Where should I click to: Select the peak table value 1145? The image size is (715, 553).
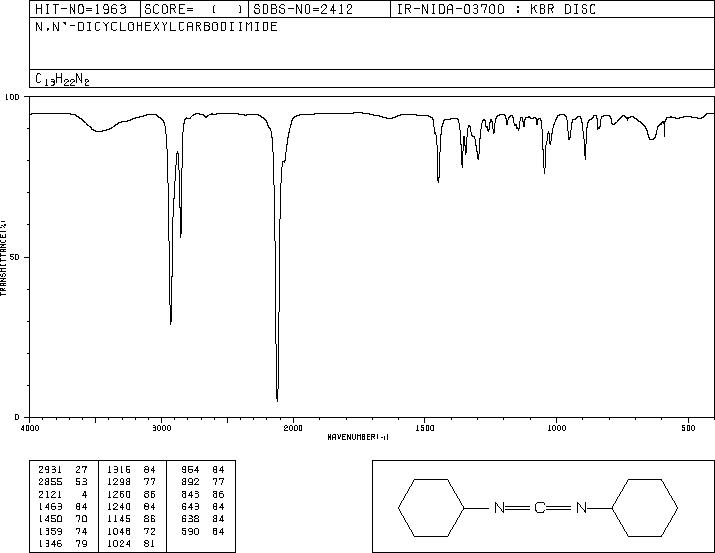click(x=119, y=519)
